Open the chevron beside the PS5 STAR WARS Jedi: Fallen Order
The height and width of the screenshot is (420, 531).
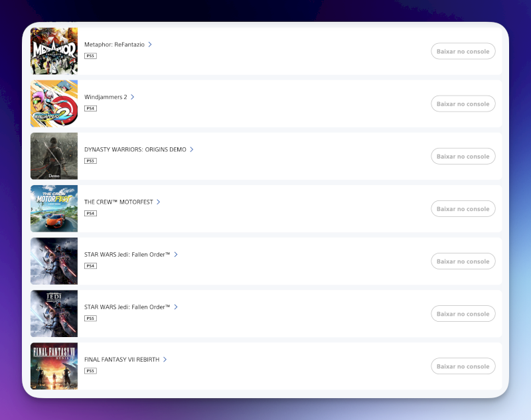coord(176,307)
